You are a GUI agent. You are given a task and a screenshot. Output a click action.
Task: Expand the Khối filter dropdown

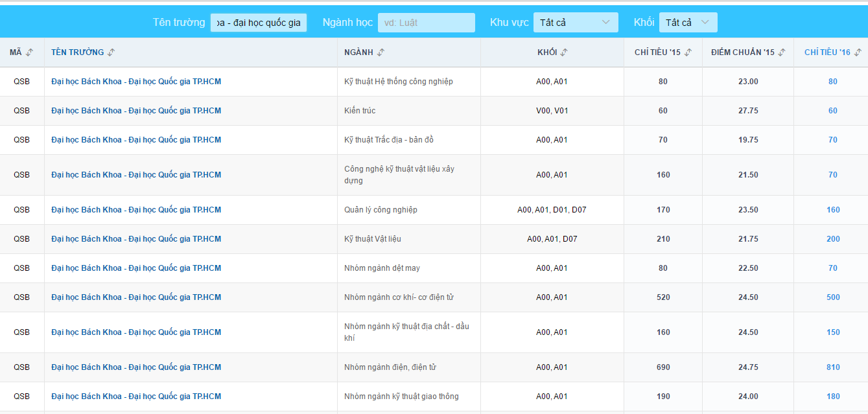click(x=687, y=23)
